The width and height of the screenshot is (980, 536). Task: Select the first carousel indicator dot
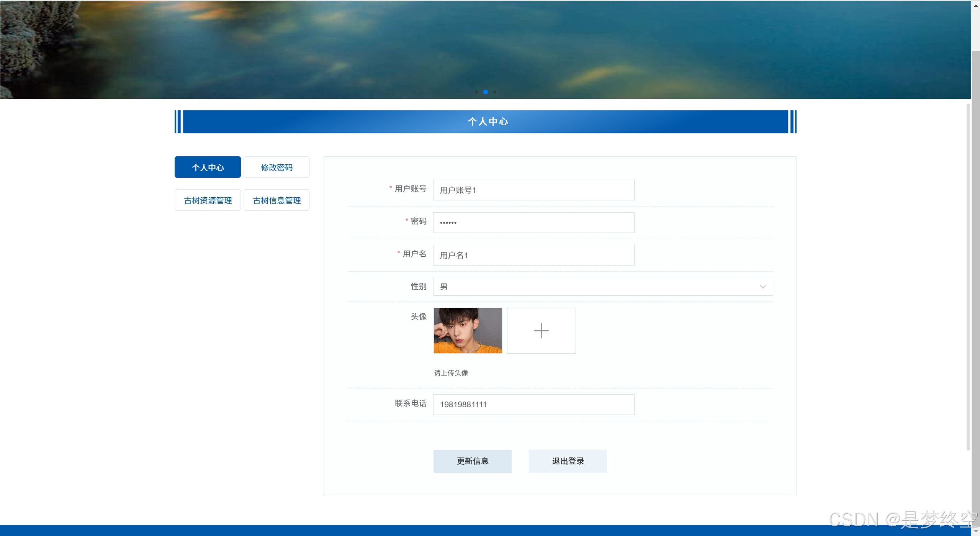pos(476,92)
